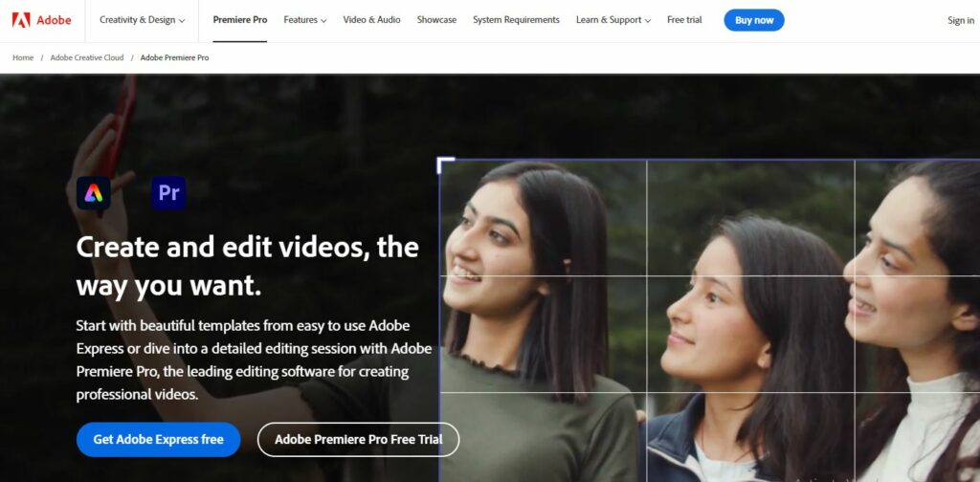Click Adobe Premiere Pro breadcrumb text
The width and height of the screenshot is (980, 482).
[174, 57]
